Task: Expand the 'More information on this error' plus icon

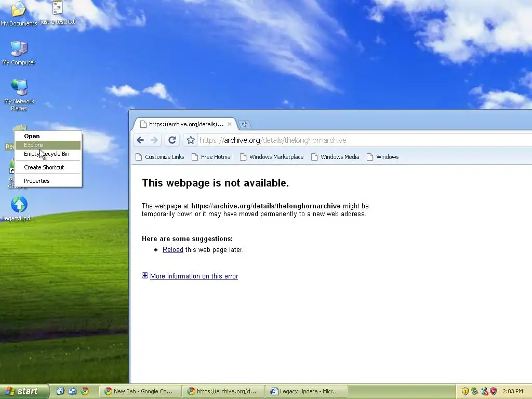Action: (x=145, y=275)
